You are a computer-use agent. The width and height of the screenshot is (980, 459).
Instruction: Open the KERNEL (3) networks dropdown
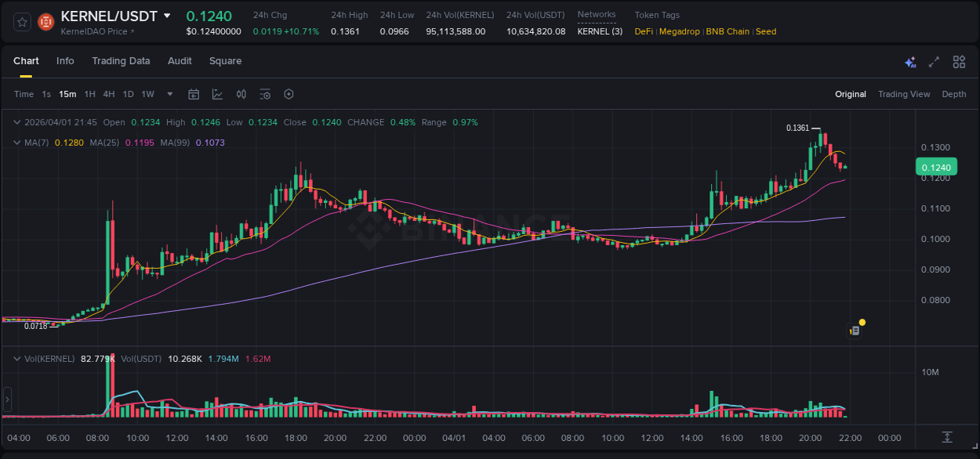point(600,31)
